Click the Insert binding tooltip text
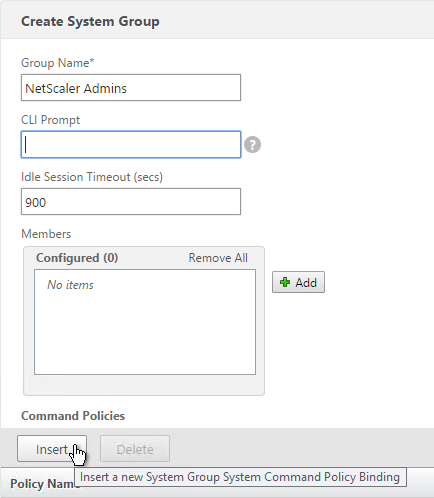 coord(240,477)
